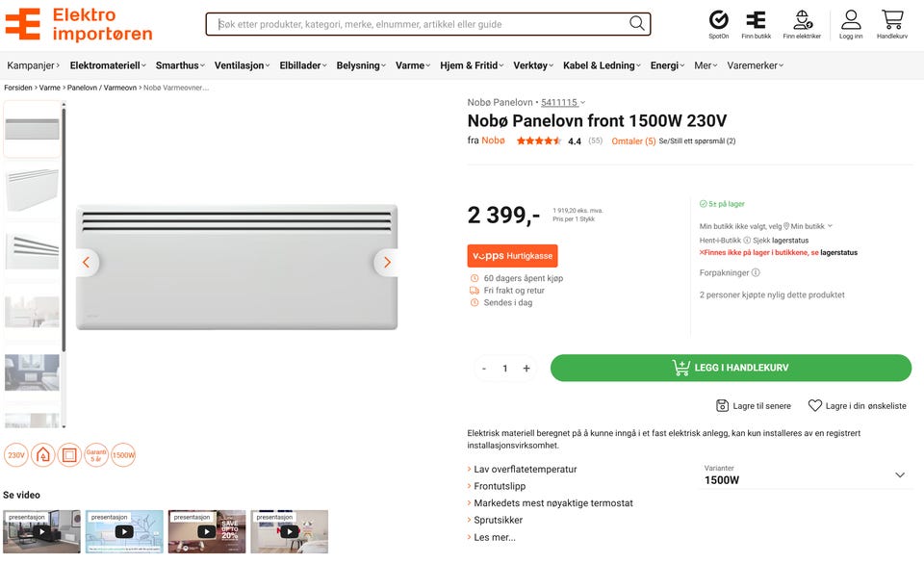Open the Varme menu
This screenshot has width=924, height=563.
point(413,65)
